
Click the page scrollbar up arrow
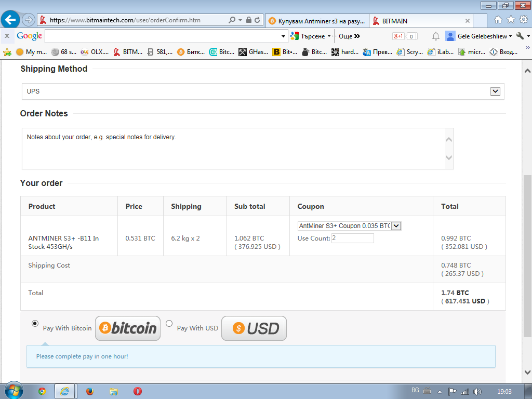(x=527, y=71)
